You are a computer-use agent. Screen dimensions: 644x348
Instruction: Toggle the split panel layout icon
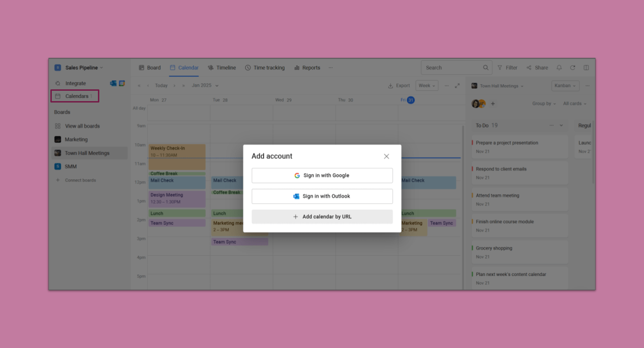[x=586, y=68]
